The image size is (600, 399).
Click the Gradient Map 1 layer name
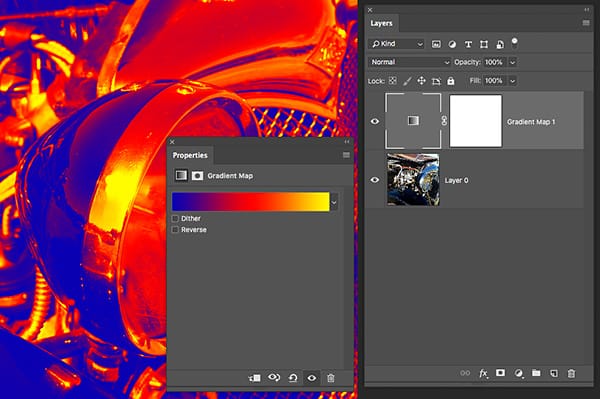[531, 122]
